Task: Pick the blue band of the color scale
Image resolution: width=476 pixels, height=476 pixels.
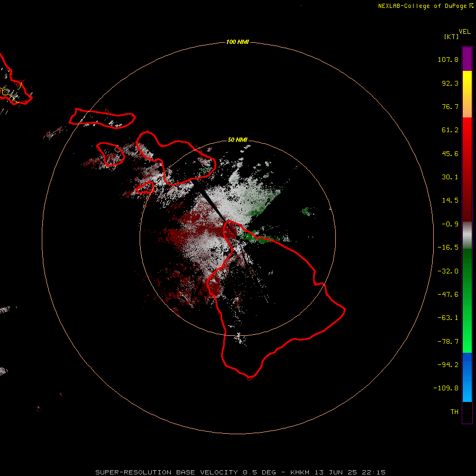Action: (x=467, y=377)
